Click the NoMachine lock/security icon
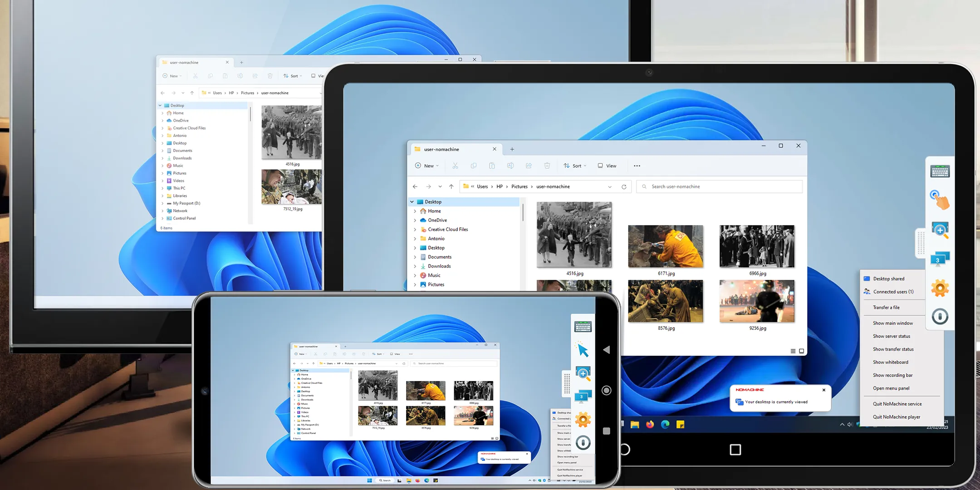Screen dimensions: 980x490 coord(939,316)
